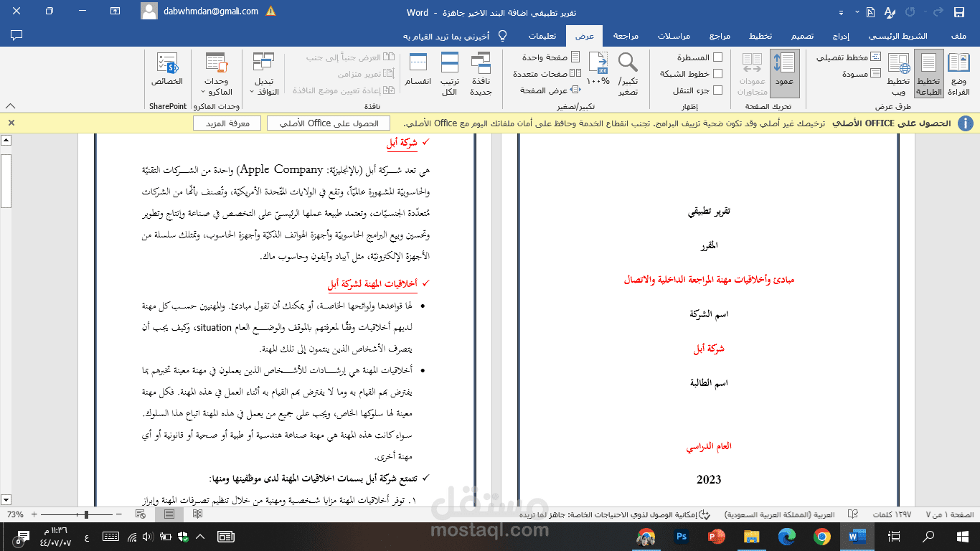980x551 pixels.
Task: Select Print Layout view (تخطيط الطباعة)
Action: [928, 75]
